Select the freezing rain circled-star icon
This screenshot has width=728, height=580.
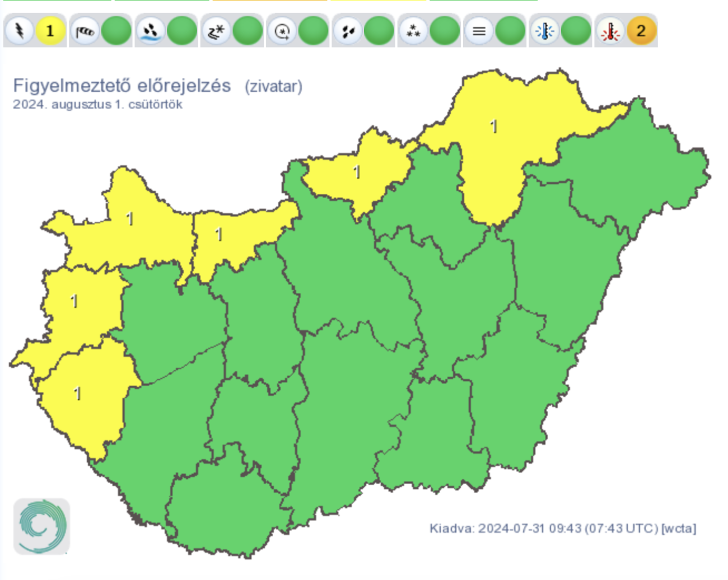pos(282,31)
